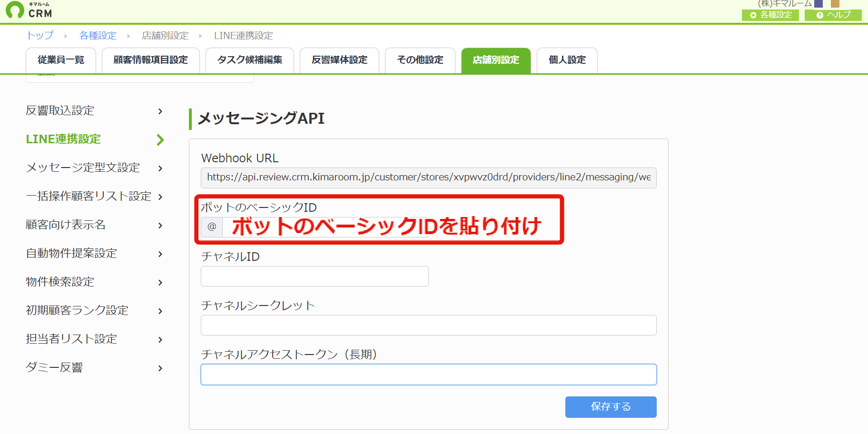Open 担当者リスト設定 in sidebar
Viewport: 868px width, 434px height.
pos(71,339)
